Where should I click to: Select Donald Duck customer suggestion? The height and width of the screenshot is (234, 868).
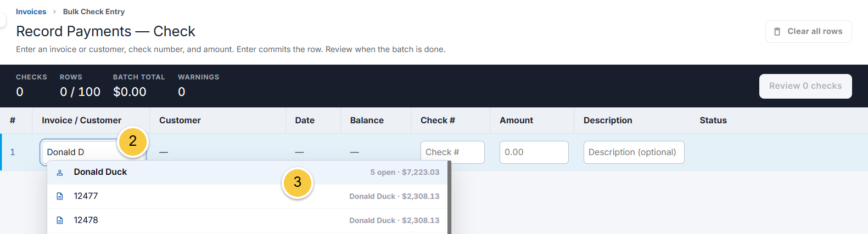pos(247,172)
